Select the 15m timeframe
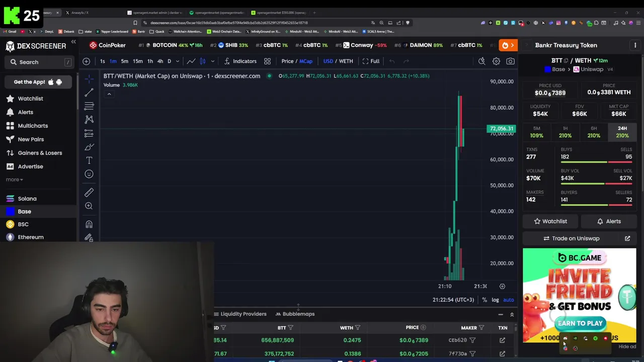644x362 pixels. click(137, 61)
